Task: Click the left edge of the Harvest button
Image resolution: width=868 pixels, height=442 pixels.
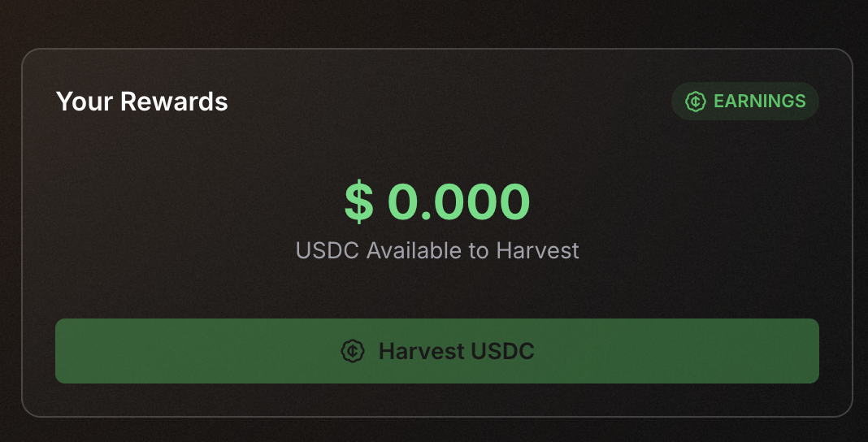Action: point(65,351)
